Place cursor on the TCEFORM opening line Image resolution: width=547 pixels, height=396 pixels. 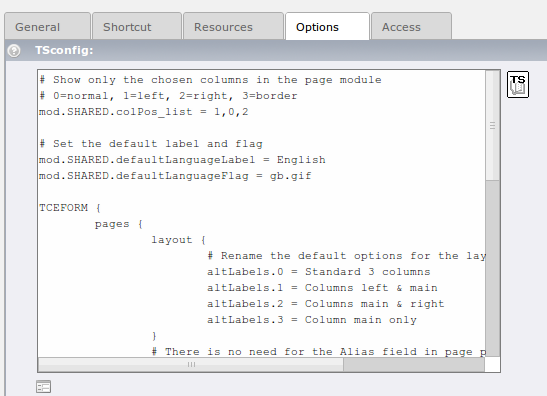click(70, 208)
